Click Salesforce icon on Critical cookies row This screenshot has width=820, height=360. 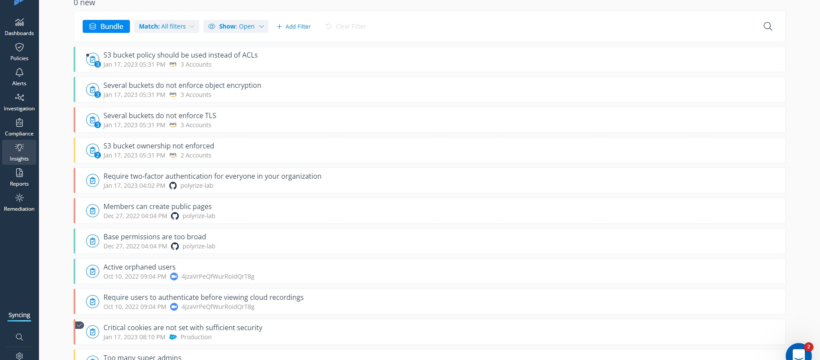[173, 337]
